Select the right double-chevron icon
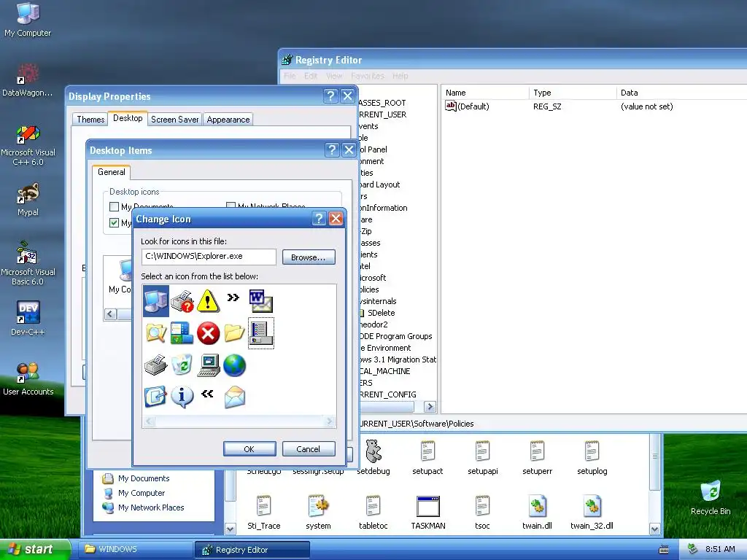 (233, 297)
